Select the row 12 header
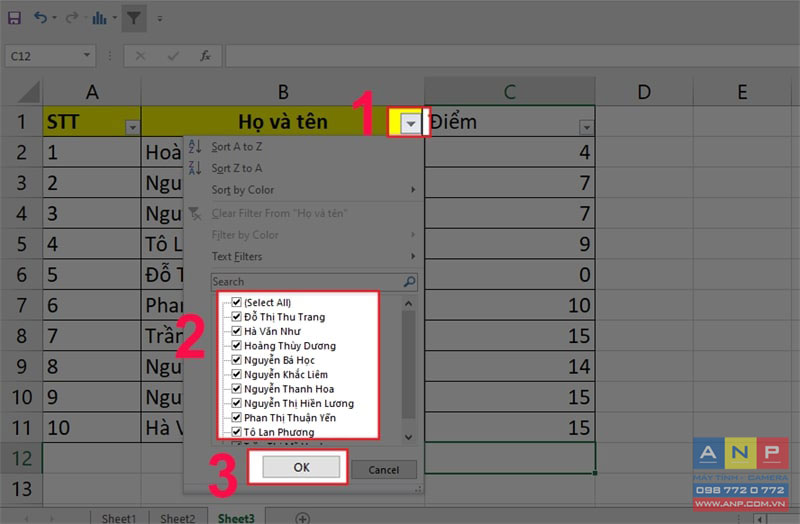Screen dimensions: 800x524 21,458
